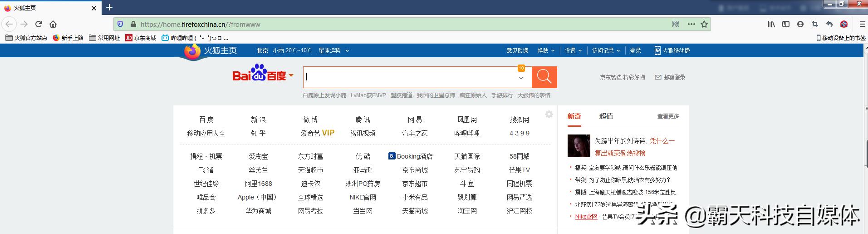The image size is (868, 234).
Task: Expand the 设置 settings dropdown
Action: pos(573,50)
